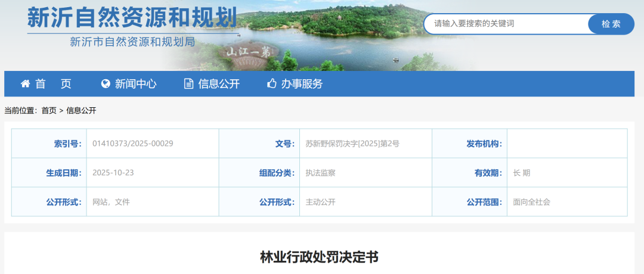Follow the 信息公开 breadcrumb link
644x274 pixels.
[x=81, y=110]
